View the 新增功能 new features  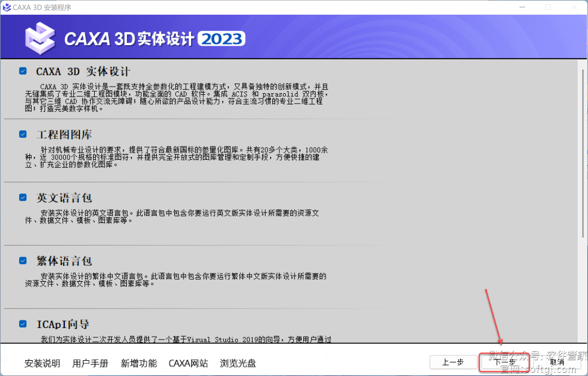pos(139,363)
